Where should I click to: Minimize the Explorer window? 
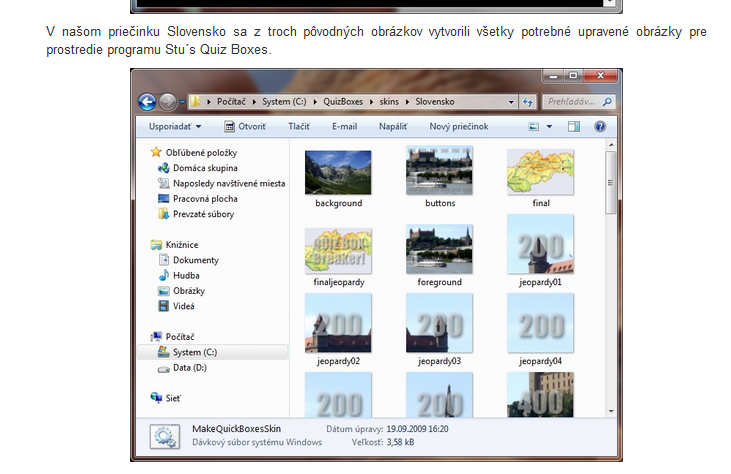coord(553,76)
